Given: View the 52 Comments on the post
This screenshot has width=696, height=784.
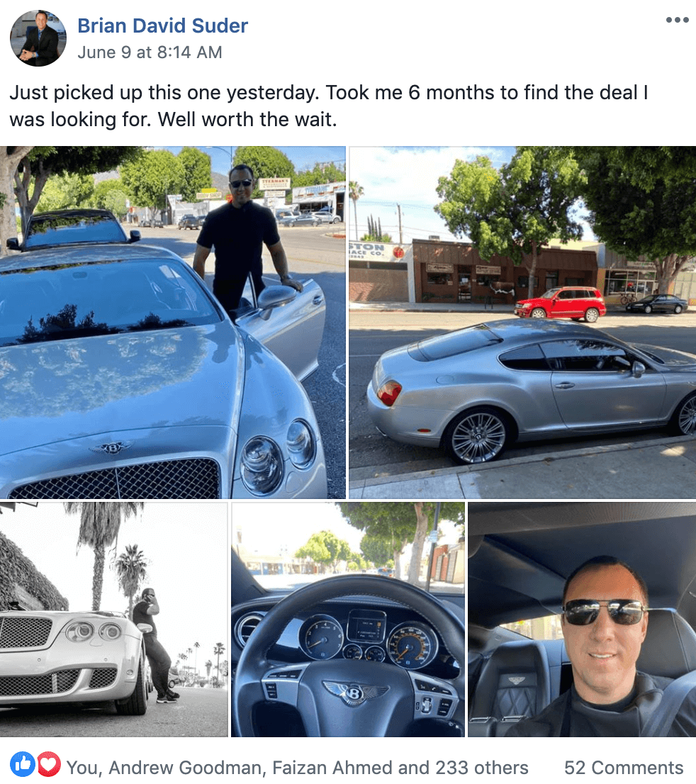Looking at the screenshot, I should 624,768.
